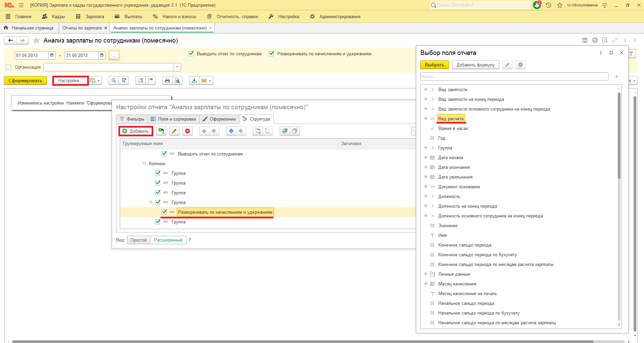Click the envelope send-by-email icon

click(x=204, y=80)
